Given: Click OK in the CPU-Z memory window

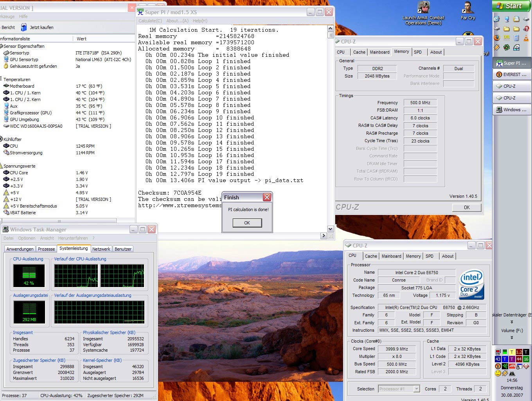Looking at the screenshot, I should [x=467, y=208].
